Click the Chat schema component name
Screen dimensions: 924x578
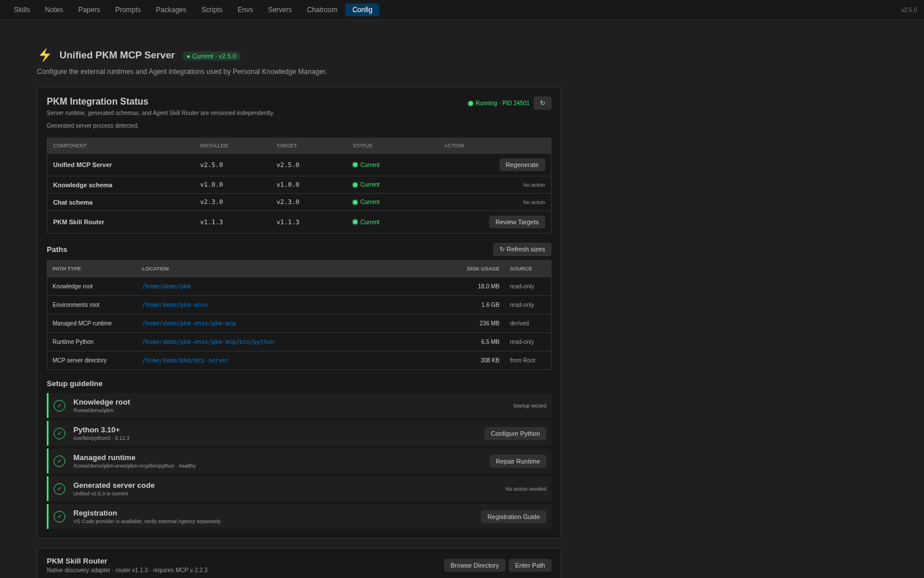point(73,202)
